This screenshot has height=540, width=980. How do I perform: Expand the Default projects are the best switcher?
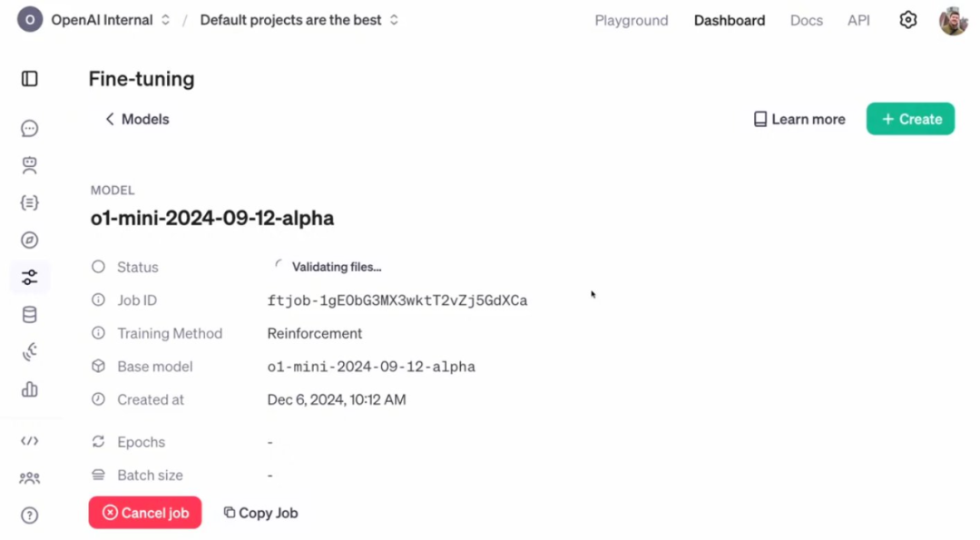click(x=299, y=20)
